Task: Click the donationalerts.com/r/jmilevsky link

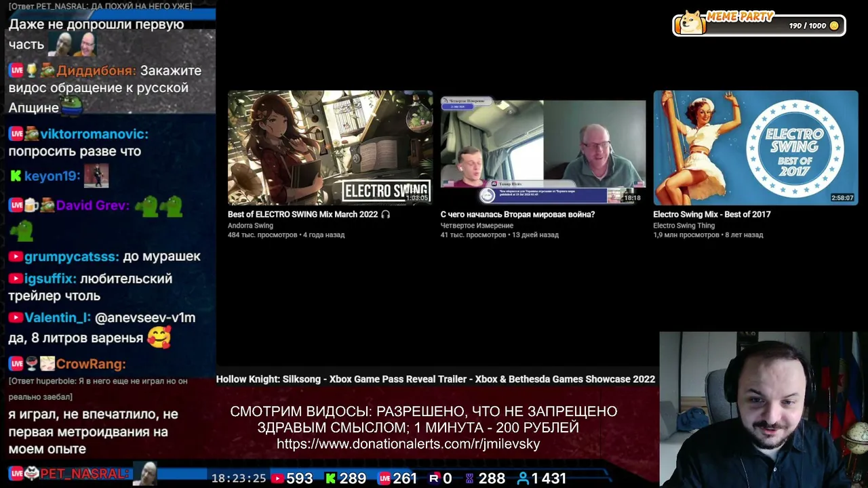Action: 408,444
